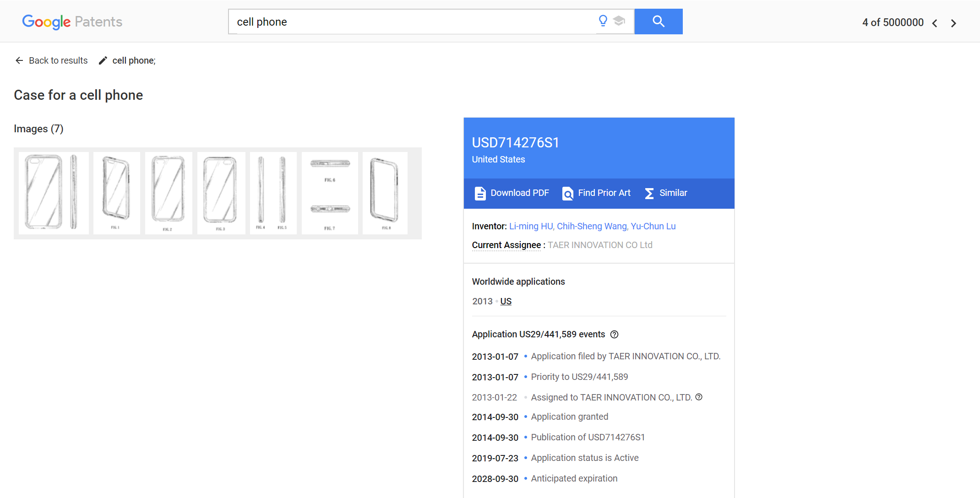Image resolution: width=980 pixels, height=498 pixels.
Task: Open inventor Li-ming HU link
Action: click(531, 226)
